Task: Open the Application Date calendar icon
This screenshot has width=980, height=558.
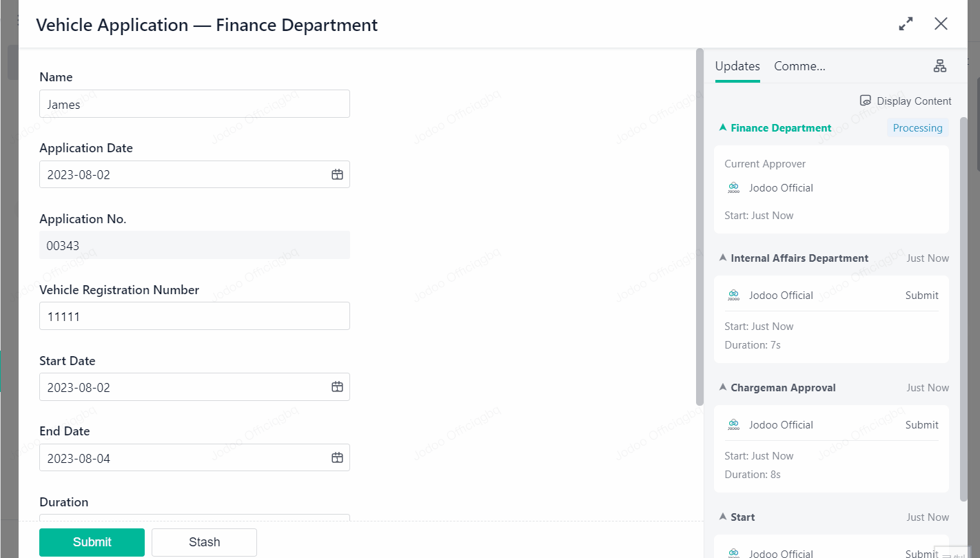Action: coord(337,175)
